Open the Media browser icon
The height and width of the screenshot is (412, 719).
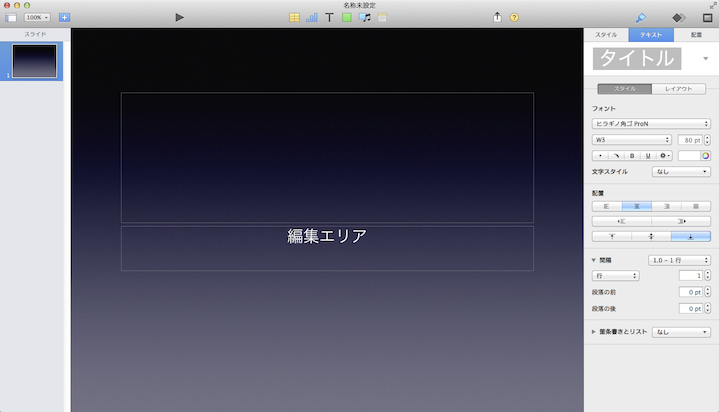pos(365,17)
